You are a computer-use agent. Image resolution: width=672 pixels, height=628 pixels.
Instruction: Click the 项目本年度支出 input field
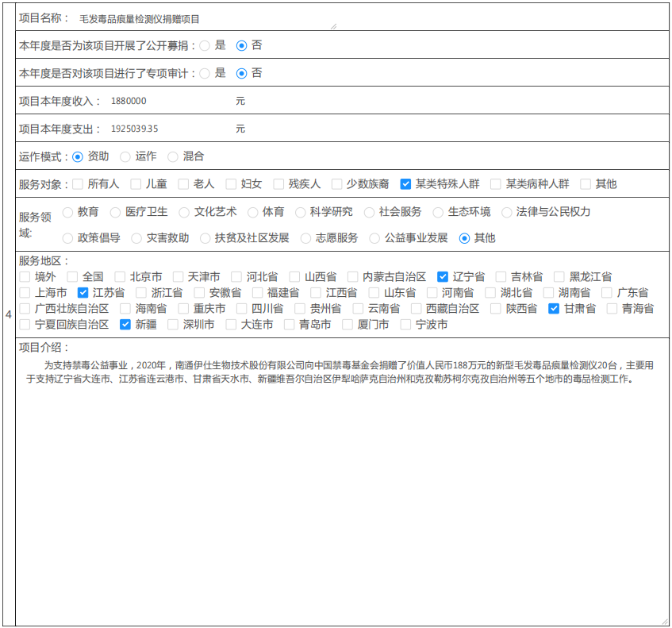pyautogui.click(x=168, y=129)
